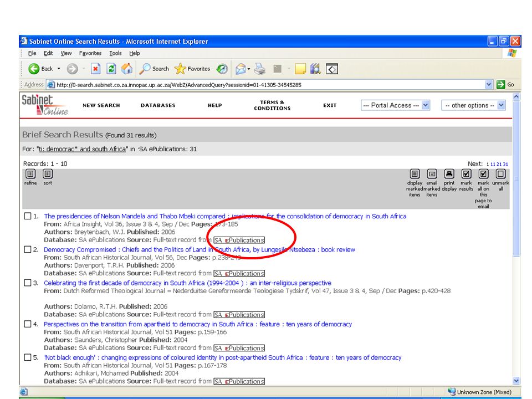Open Celebrating first decade of democracy article
Viewport: 532px width, 399px height.
[x=188, y=283]
